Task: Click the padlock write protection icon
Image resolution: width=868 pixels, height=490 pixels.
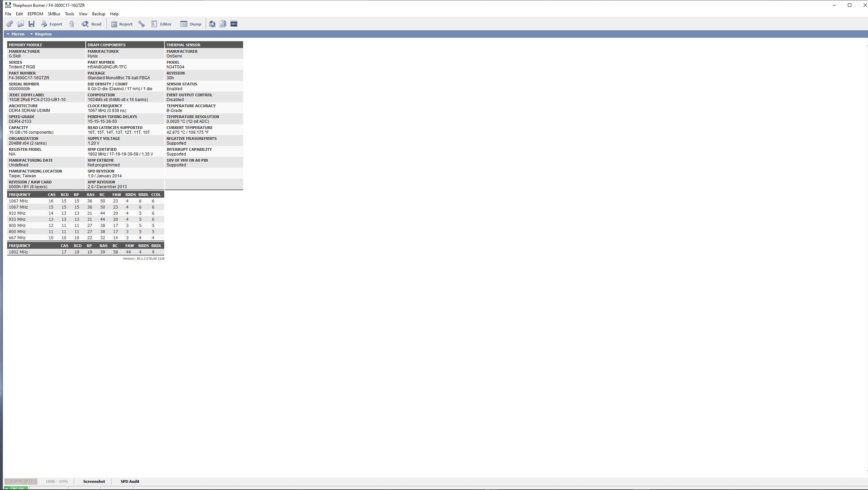Action: (x=71, y=24)
